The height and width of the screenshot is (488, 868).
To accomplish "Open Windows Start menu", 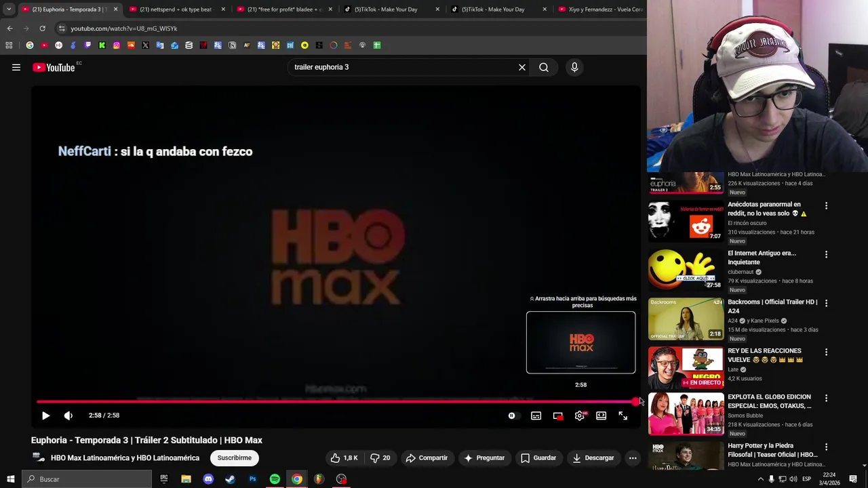I will point(10,479).
